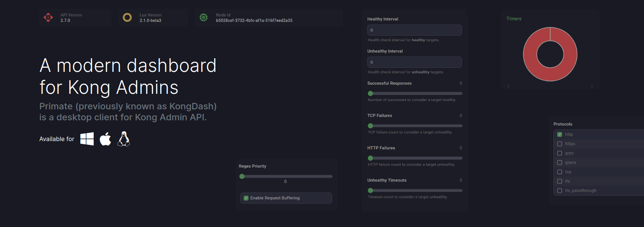Image resolution: width=644 pixels, height=227 pixels.
Task: Click the green Node Id chip icon
Action: [x=204, y=17]
